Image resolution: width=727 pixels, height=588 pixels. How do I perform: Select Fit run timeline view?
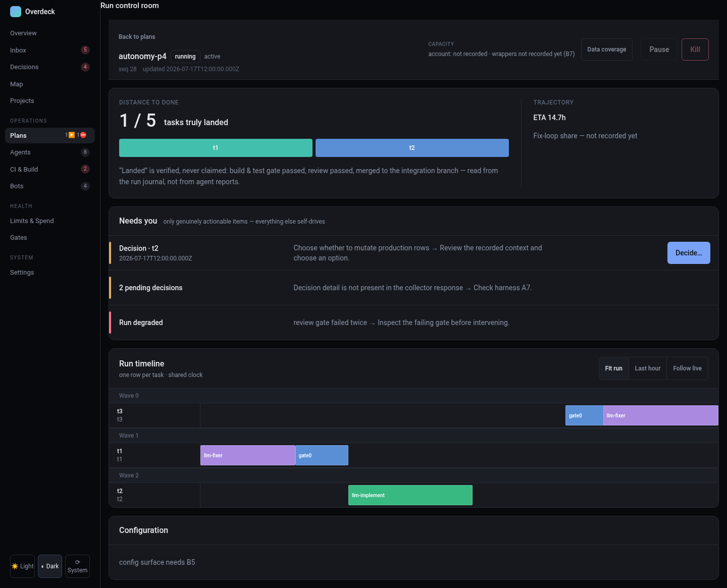click(x=614, y=368)
